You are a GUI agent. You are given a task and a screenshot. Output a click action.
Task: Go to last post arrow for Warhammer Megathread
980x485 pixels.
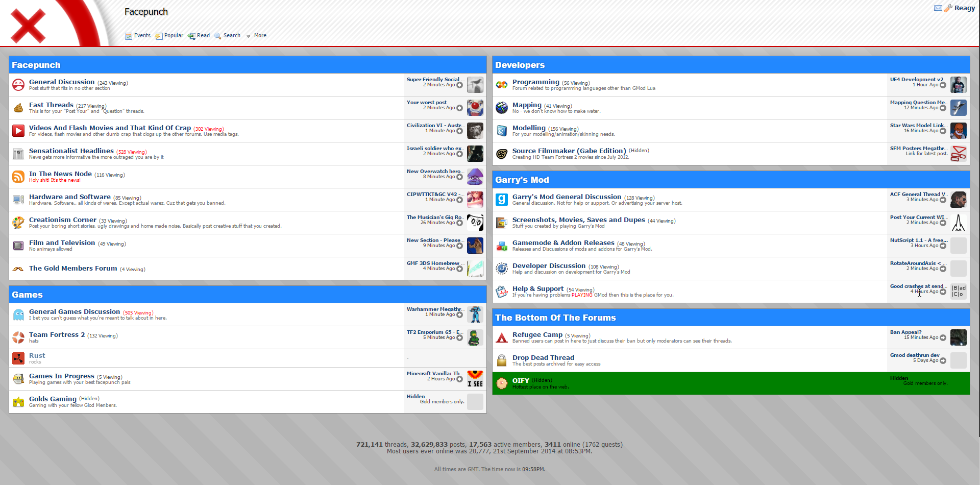click(x=459, y=315)
